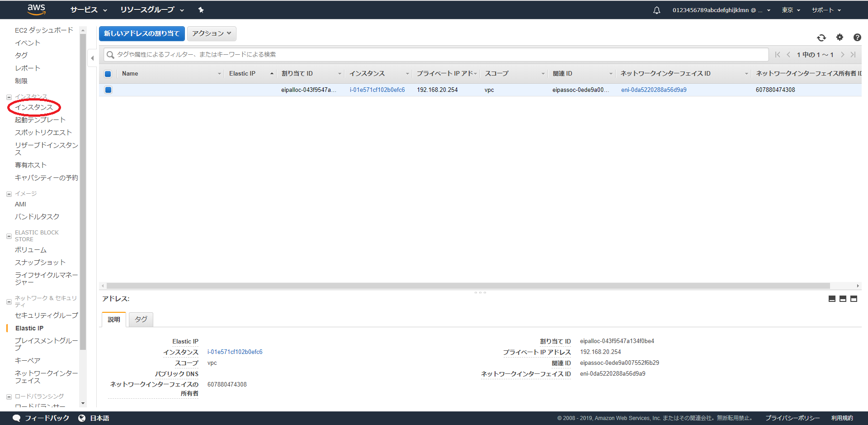Click the tag filter search field
Image resolution: width=868 pixels, height=425 pixels.
click(316, 54)
